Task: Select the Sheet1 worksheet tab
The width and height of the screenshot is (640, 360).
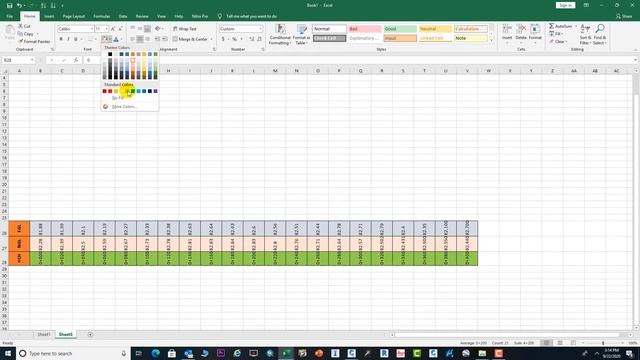Action: point(44,335)
